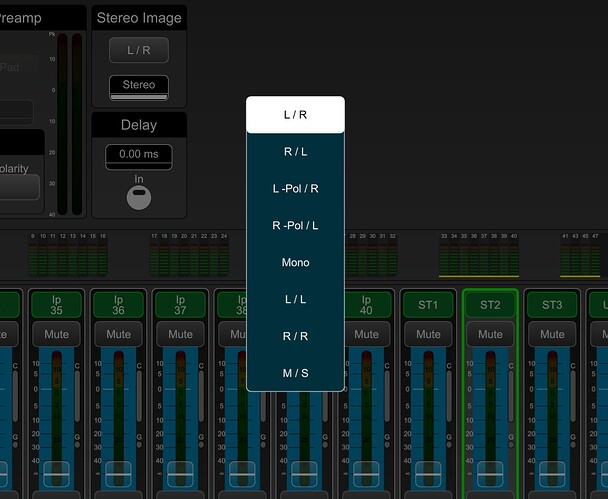Select R -Pol / L option
This screenshot has width=608, height=499.
click(x=295, y=225)
